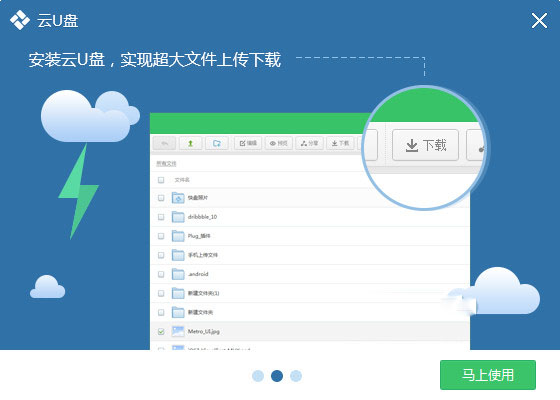Image resolution: width=560 pixels, height=400 pixels.
Task: Close the 云U盘 dialog with the X
Action: pyautogui.click(x=539, y=20)
